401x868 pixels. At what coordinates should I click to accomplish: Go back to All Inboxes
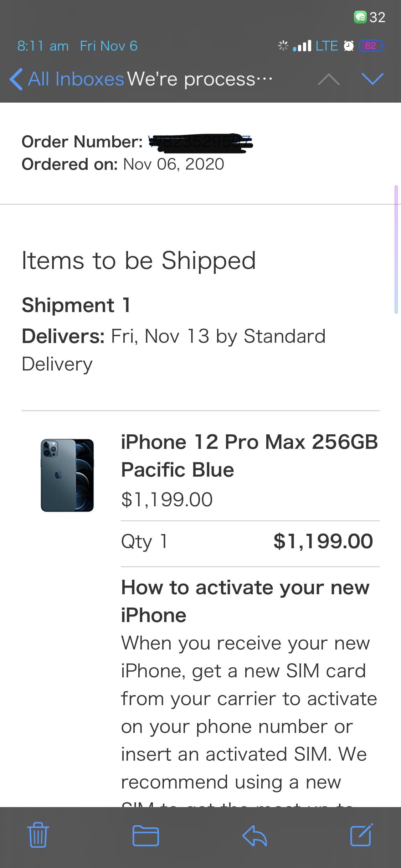pos(67,79)
